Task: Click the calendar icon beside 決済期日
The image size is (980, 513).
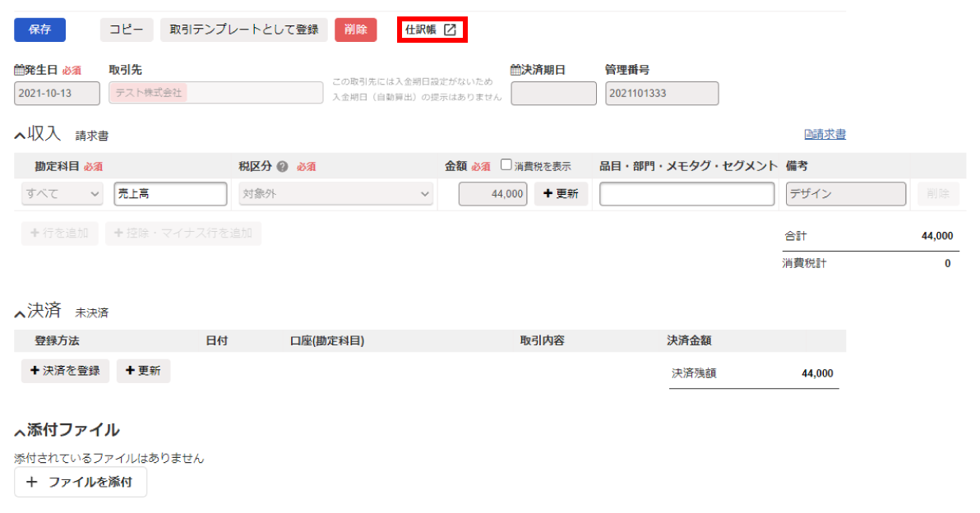Action: click(x=515, y=71)
